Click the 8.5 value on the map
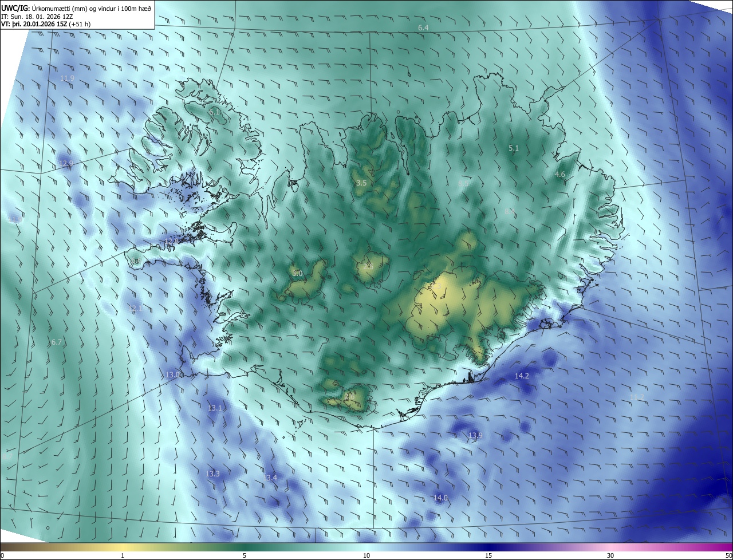 point(463,183)
